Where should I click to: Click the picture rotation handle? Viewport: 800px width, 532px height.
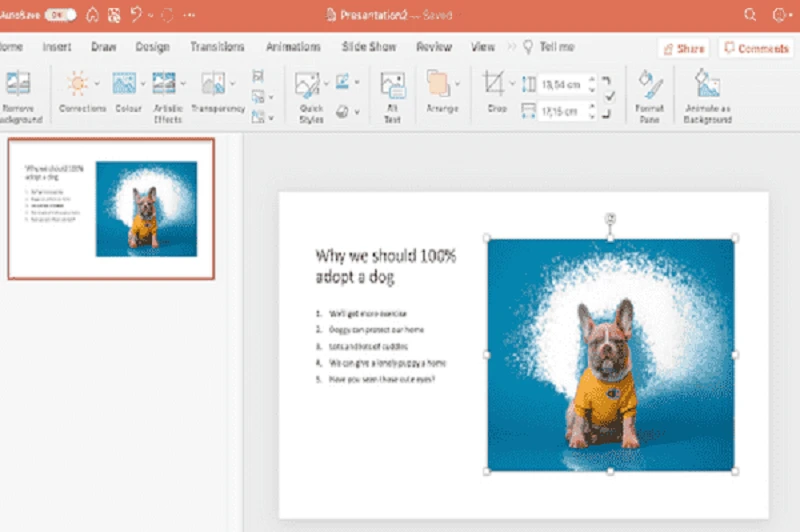610,218
